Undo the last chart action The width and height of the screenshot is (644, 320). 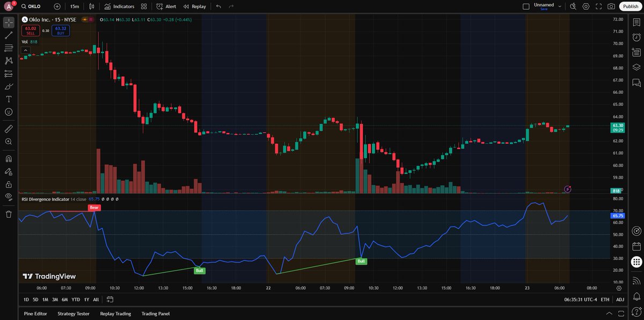218,6
